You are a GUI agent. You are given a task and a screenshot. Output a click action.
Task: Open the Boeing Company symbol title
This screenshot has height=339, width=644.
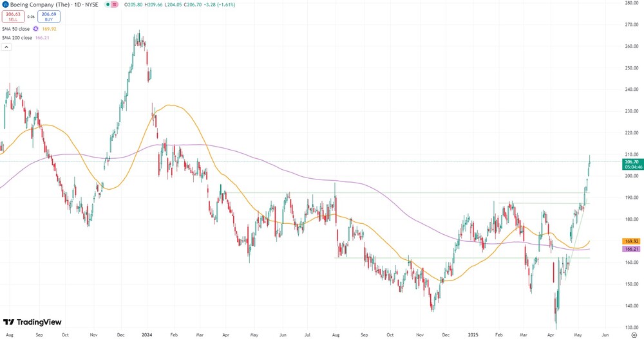54,5
